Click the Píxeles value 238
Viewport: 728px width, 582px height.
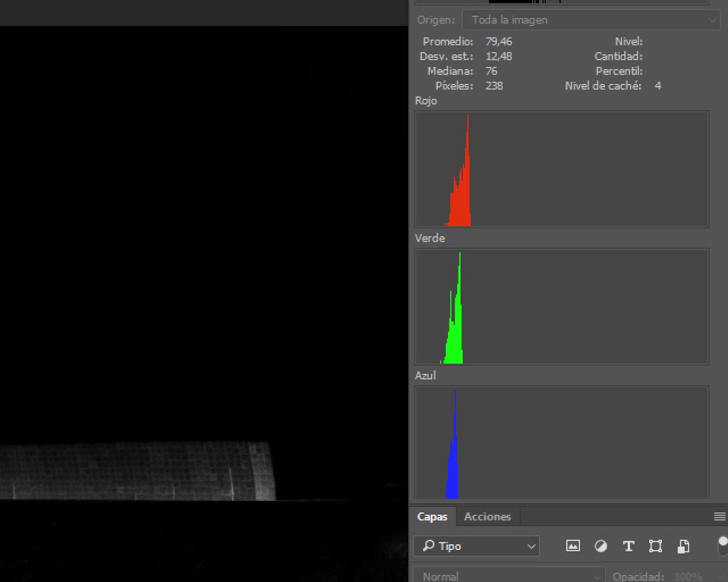pyautogui.click(x=494, y=86)
